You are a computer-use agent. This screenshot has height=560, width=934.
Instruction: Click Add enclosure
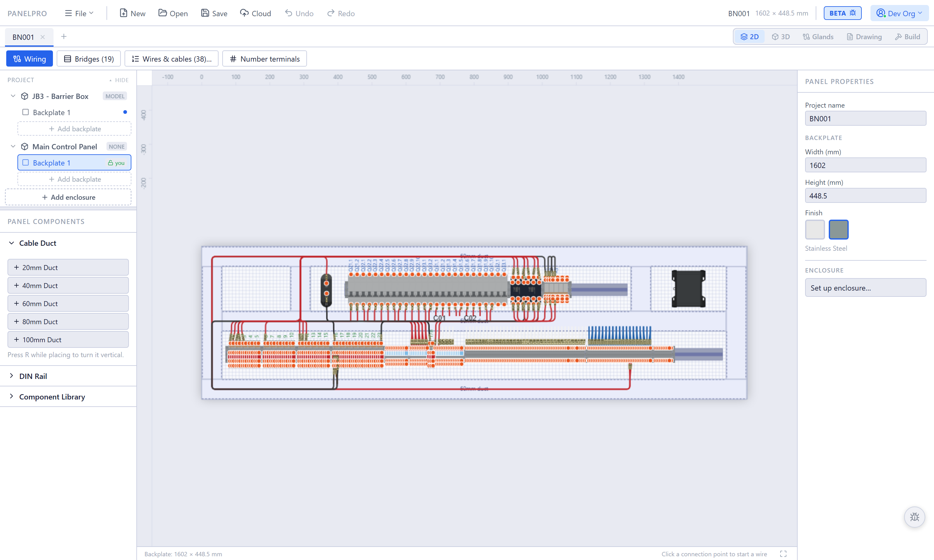68,197
